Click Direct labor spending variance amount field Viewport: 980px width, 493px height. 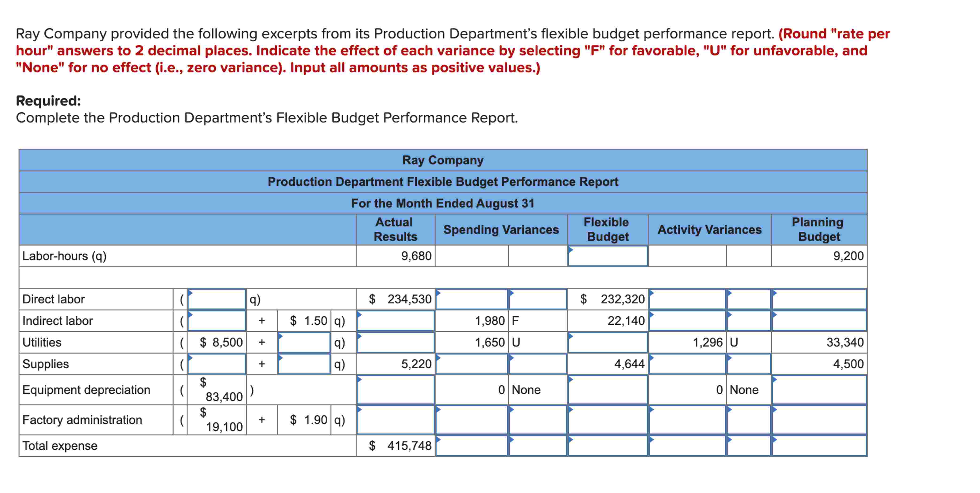click(x=472, y=299)
